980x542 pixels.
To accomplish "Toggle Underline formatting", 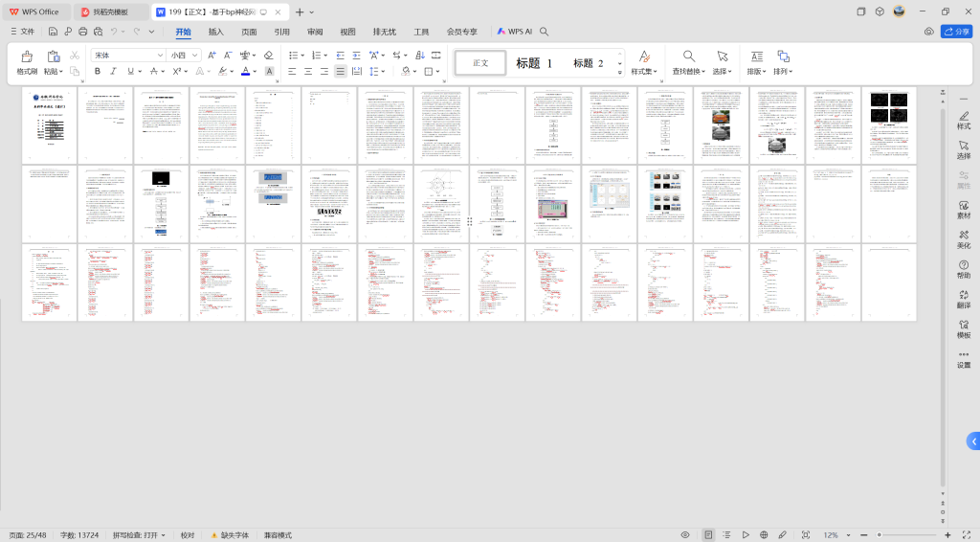I will point(130,71).
